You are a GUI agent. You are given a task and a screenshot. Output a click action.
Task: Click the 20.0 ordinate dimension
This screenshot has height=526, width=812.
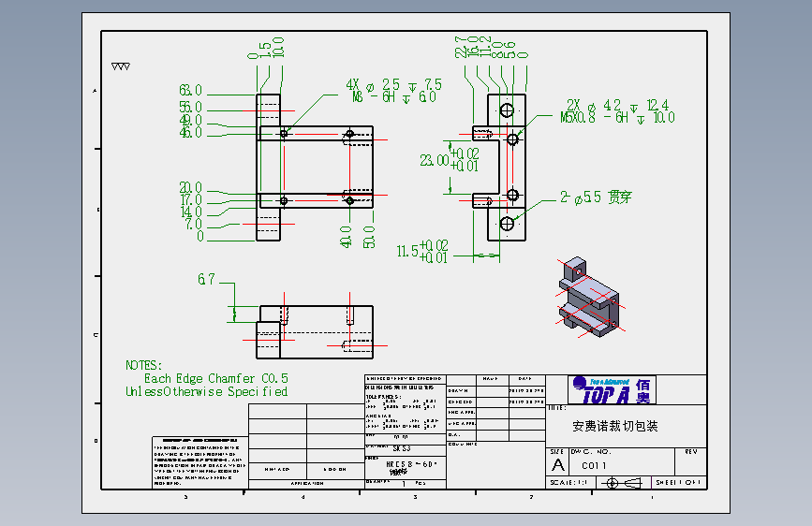(x=190, y=187)
